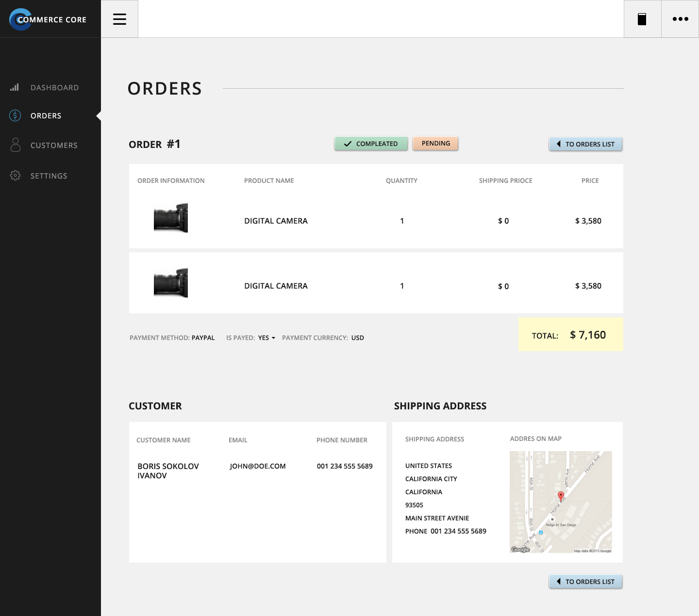Click the Dashboard bar chart icon
Viewport: 699px width, 616px height.
coord(15,87)
